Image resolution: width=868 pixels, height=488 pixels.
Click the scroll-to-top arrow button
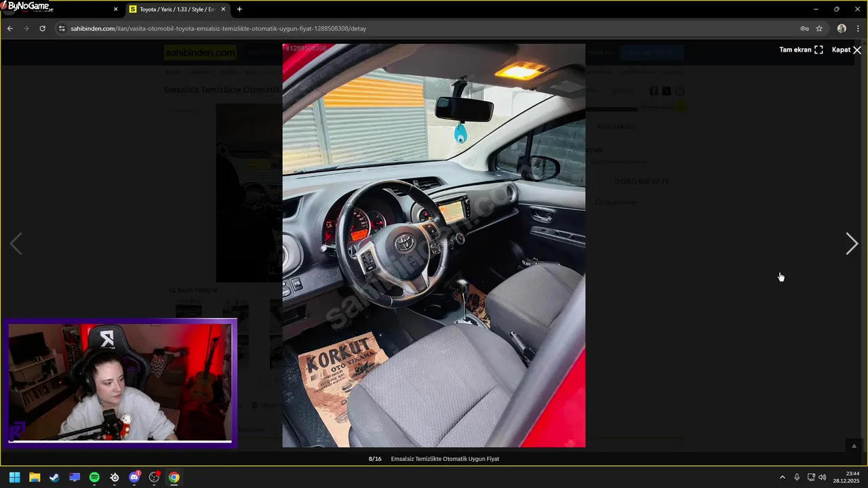[x=854, y=445]
